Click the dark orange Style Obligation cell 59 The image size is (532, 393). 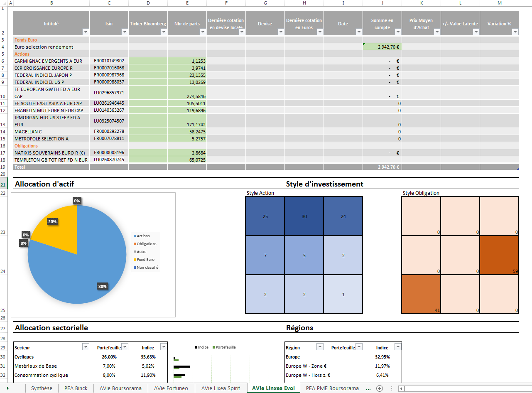499,255
